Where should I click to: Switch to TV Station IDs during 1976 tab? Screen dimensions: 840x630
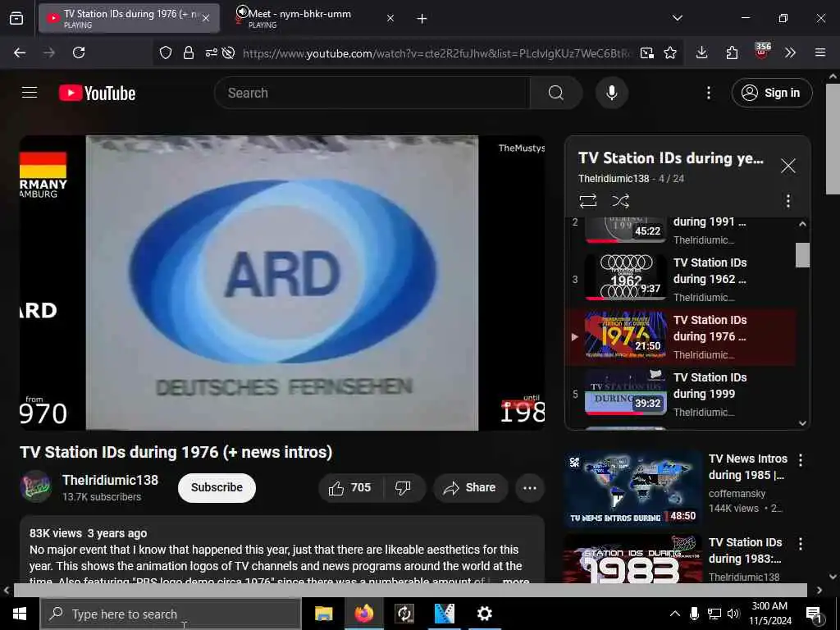[129, 18]
